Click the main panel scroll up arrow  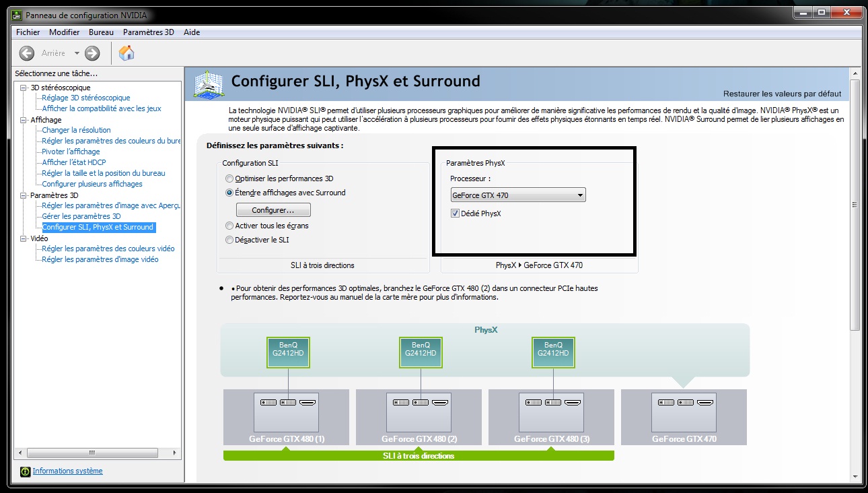coord(855,73)
